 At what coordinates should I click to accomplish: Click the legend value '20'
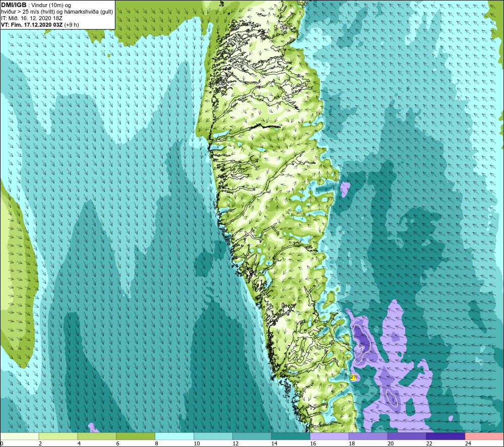(x=391, y=443)
